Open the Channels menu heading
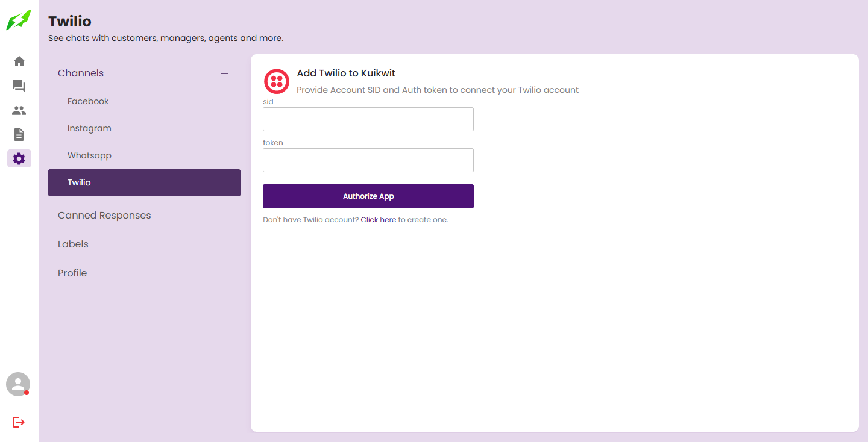Screen dimensions: 868x445 (81, 73)
